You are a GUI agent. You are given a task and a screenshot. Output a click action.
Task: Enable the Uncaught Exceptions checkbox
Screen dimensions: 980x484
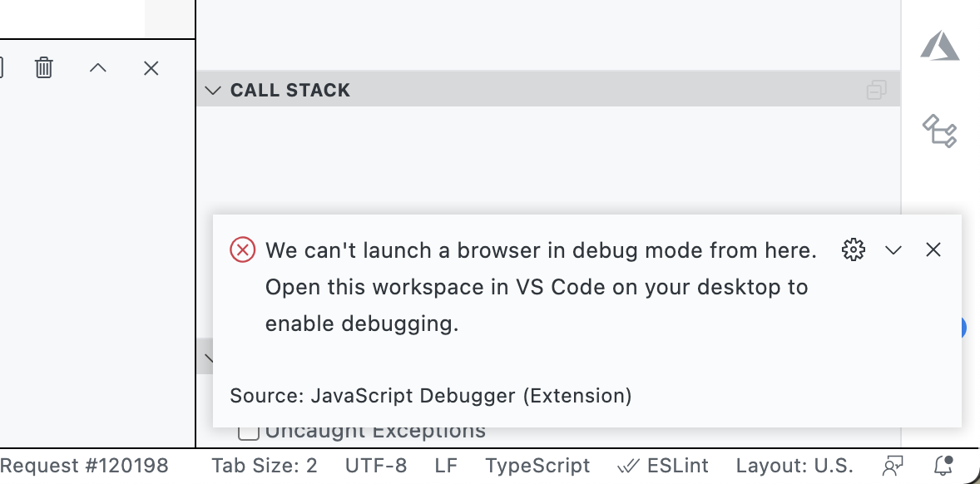click(250, 430)
